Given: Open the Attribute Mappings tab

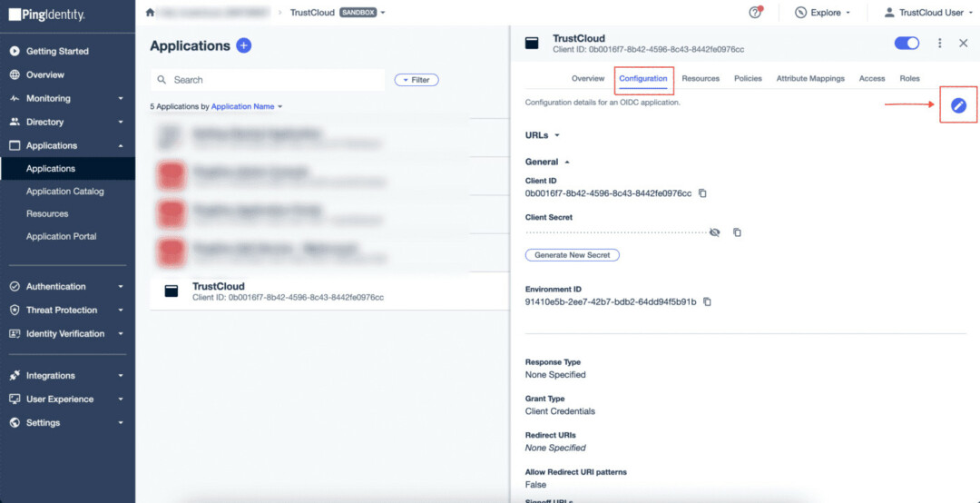Looking at the screenshot, I should pyautogui.click(x=810, y=79).
